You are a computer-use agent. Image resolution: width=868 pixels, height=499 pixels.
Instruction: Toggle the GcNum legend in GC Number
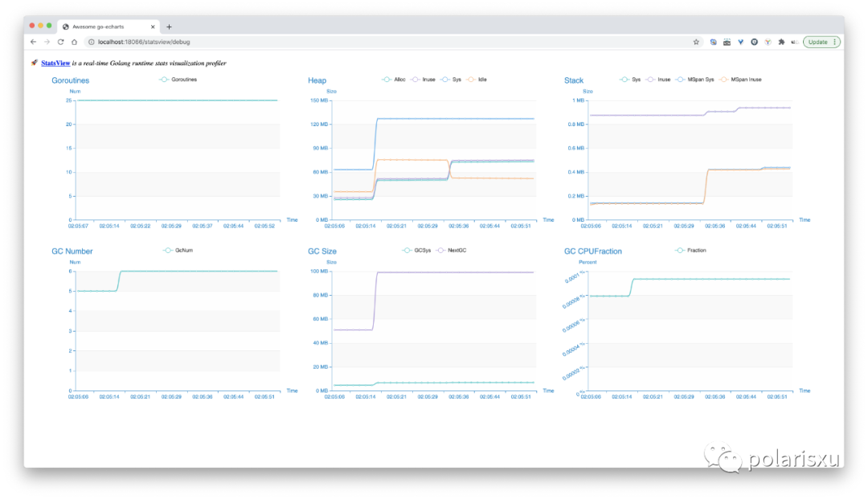click(x=178, y=251)
